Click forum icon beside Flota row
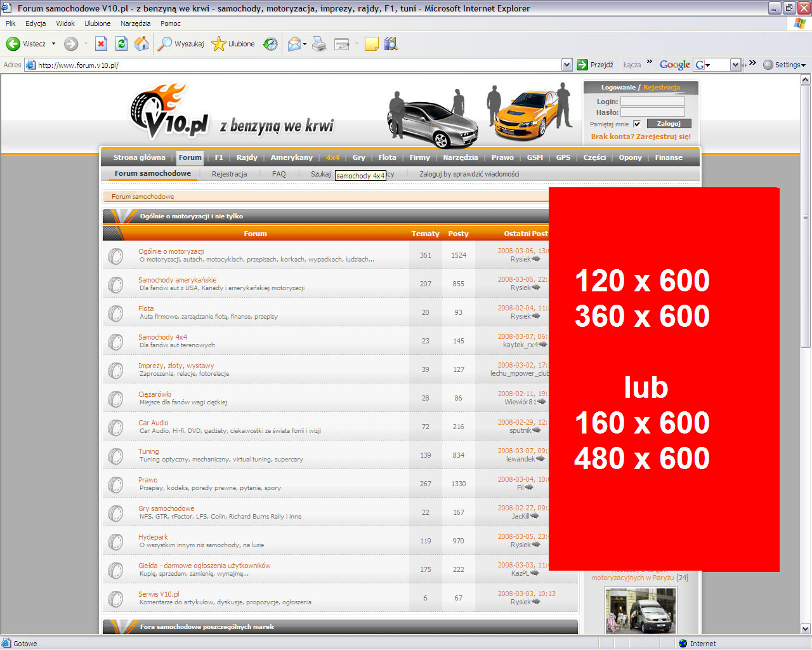The height and width of the screenshot is (650, 812). [115, 313]
